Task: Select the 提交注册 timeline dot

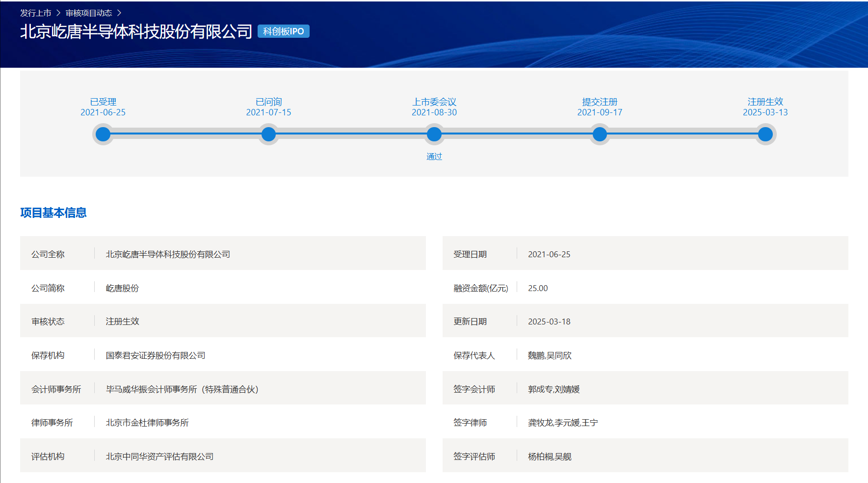Action: (600, 134)
